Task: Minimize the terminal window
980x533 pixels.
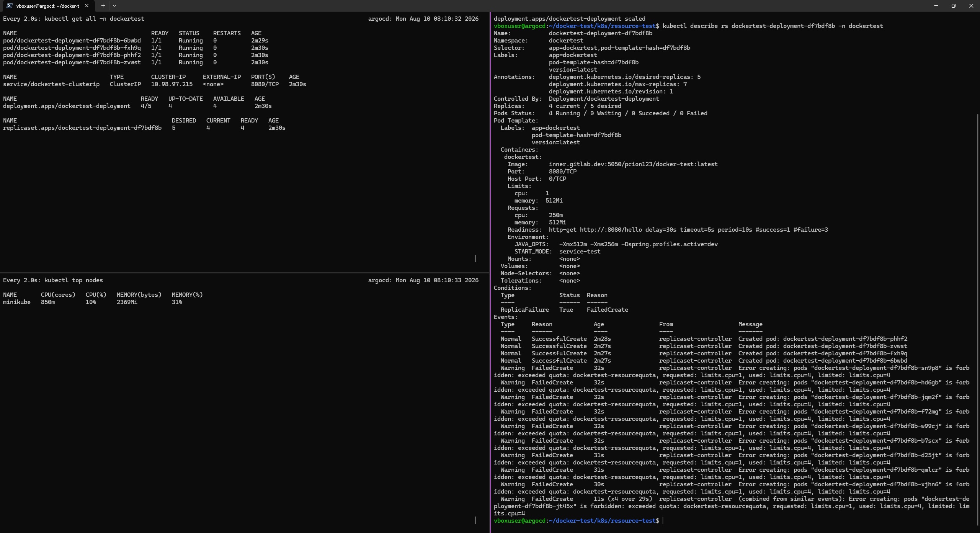Action: (936, 6)
